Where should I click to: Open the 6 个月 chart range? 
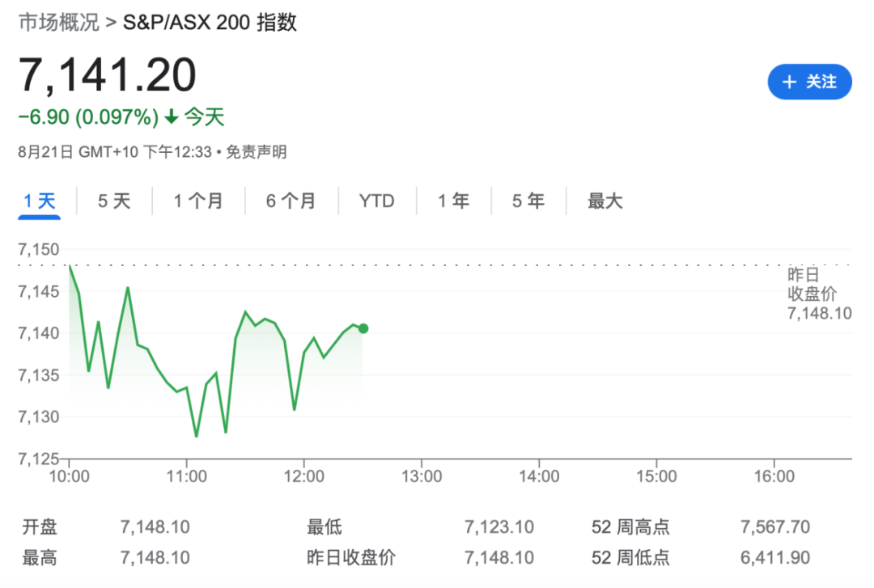[x=291, y=201]
